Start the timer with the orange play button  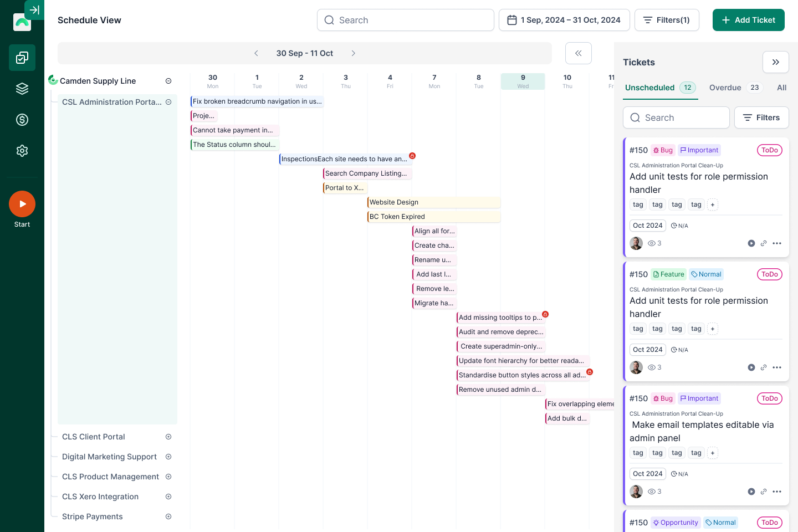[x=22, y=204]
